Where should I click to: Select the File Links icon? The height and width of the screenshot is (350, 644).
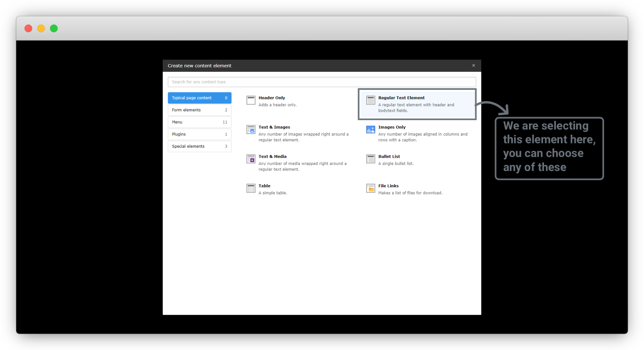(371, 188)
